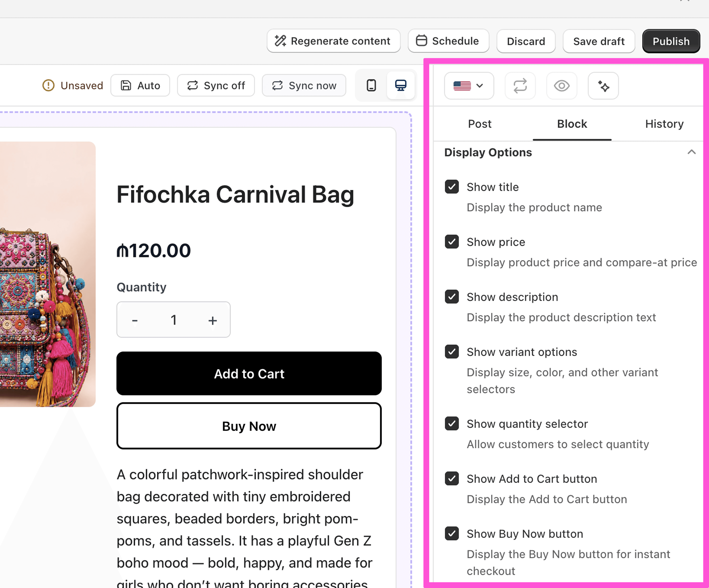Click the Quantity label

(x=142, y=287)
